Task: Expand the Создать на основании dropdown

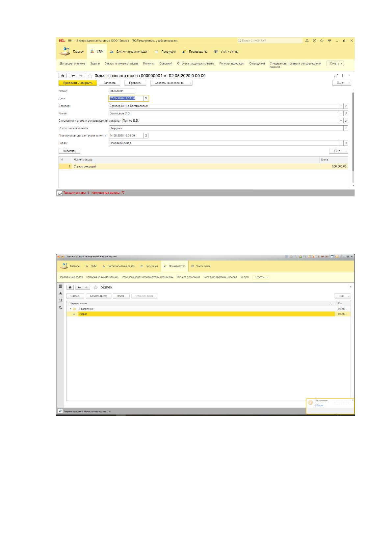Action: click(190, 83)
